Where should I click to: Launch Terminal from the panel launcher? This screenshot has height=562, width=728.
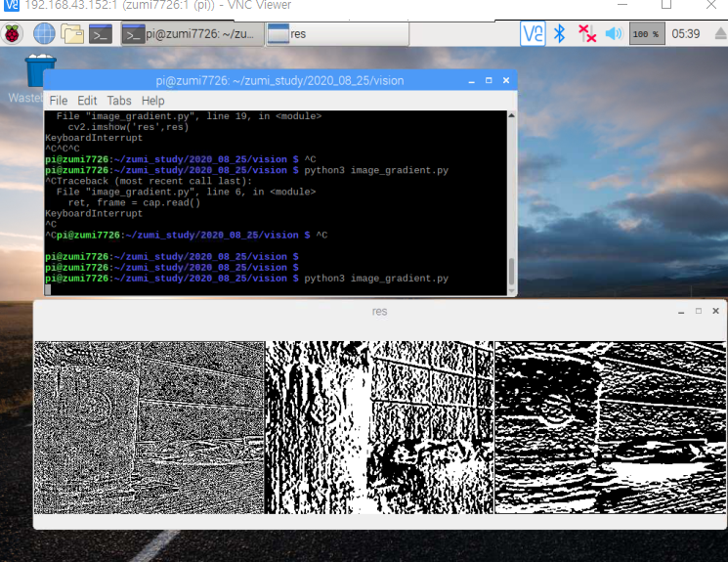[101, 34]
